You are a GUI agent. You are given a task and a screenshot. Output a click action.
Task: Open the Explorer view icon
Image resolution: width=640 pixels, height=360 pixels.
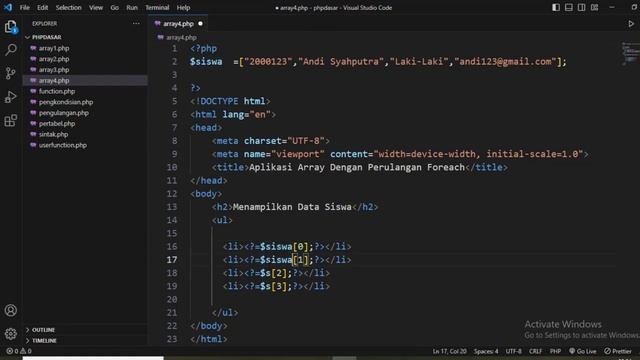[11, 27]
